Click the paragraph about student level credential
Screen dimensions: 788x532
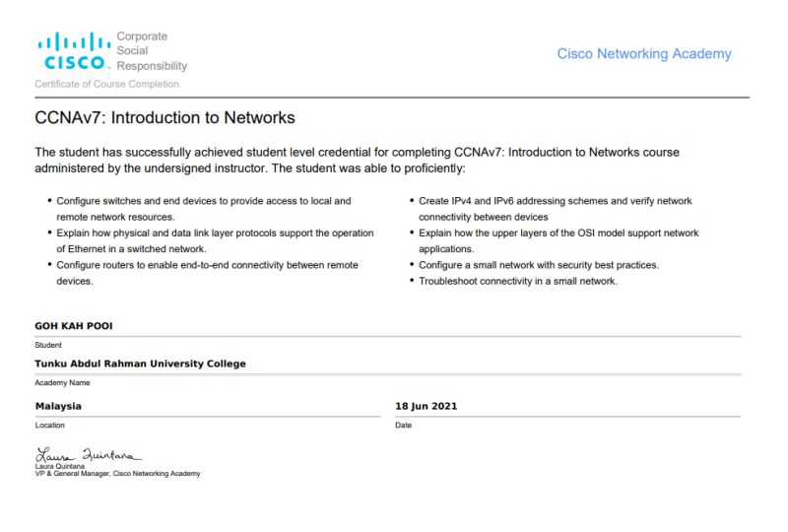pos(357,160)
